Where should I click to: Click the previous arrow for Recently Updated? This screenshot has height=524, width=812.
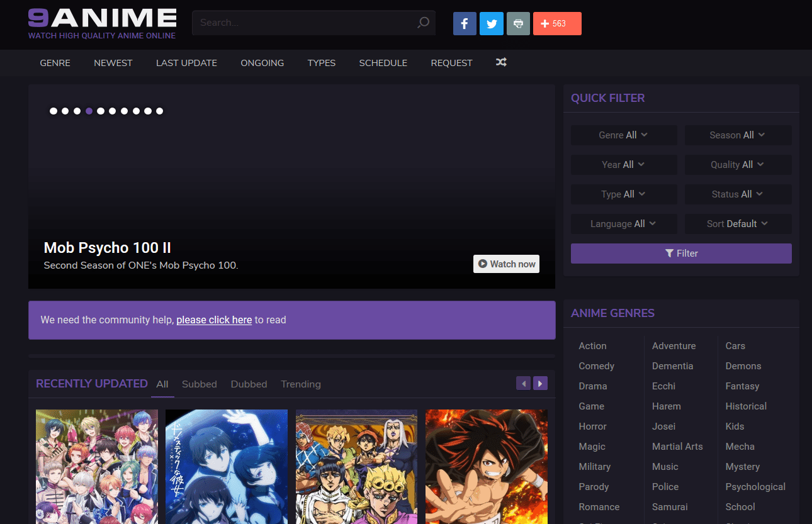coord(523,383)
